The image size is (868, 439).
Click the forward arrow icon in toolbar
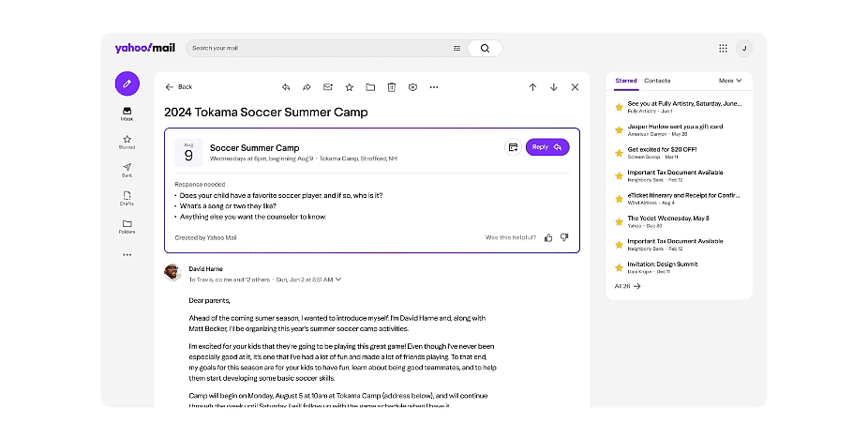[x=307, y=87]
